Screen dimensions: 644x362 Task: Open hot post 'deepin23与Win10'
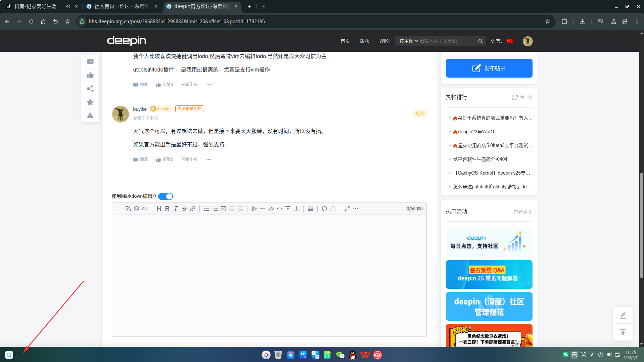click(x=476, y=132)
